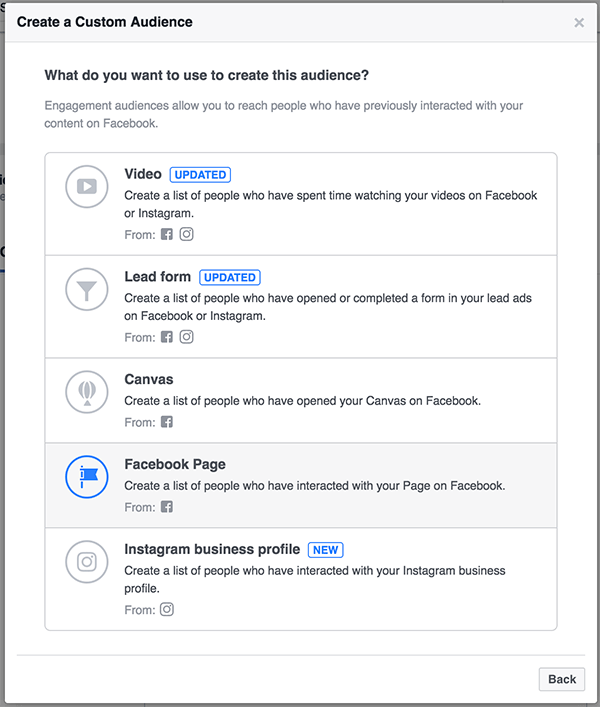This screenshot has height=707, width=600.
Task: Select the Video audience heading
Action: click(143, 174)
